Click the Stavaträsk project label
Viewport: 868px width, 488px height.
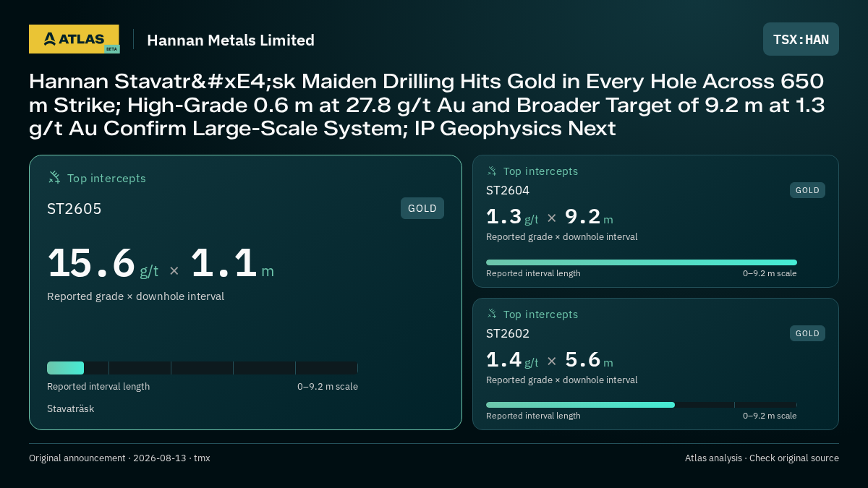point(71,409)
